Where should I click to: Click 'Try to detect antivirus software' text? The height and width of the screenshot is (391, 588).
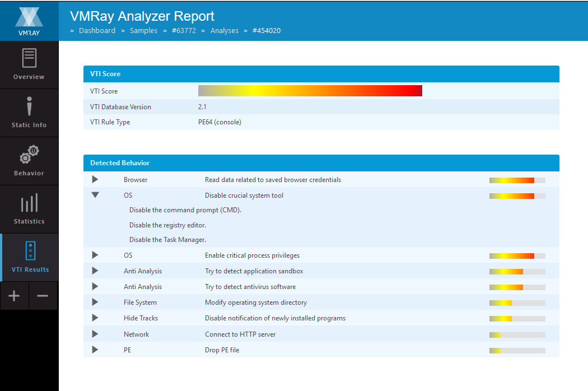click(250, 287)
